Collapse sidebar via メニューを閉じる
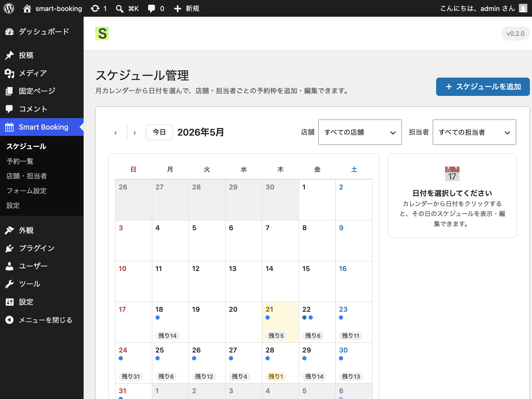 (x=42, y=320)
